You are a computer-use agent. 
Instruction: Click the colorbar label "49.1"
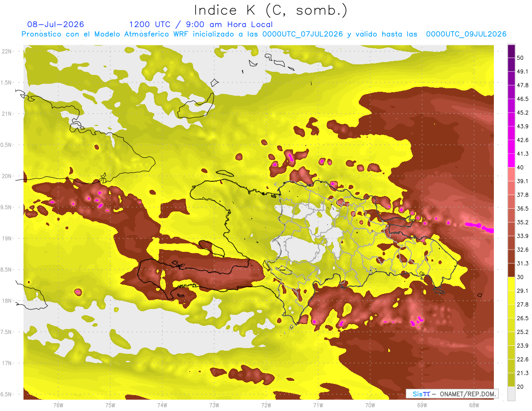[523, 71]
